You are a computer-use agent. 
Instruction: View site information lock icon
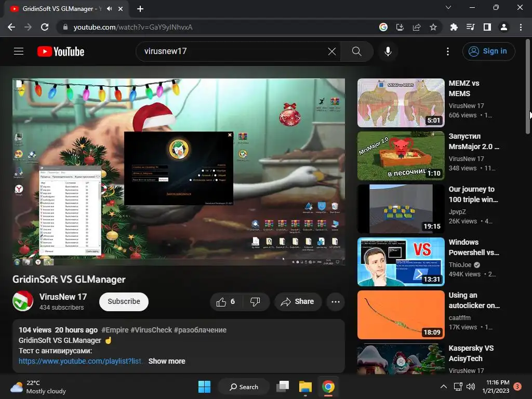65,27
